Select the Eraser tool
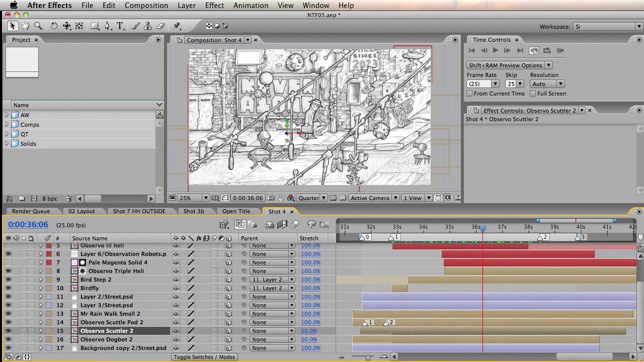The height and width of the screenshot is (362, 644). tap(160, 26)
